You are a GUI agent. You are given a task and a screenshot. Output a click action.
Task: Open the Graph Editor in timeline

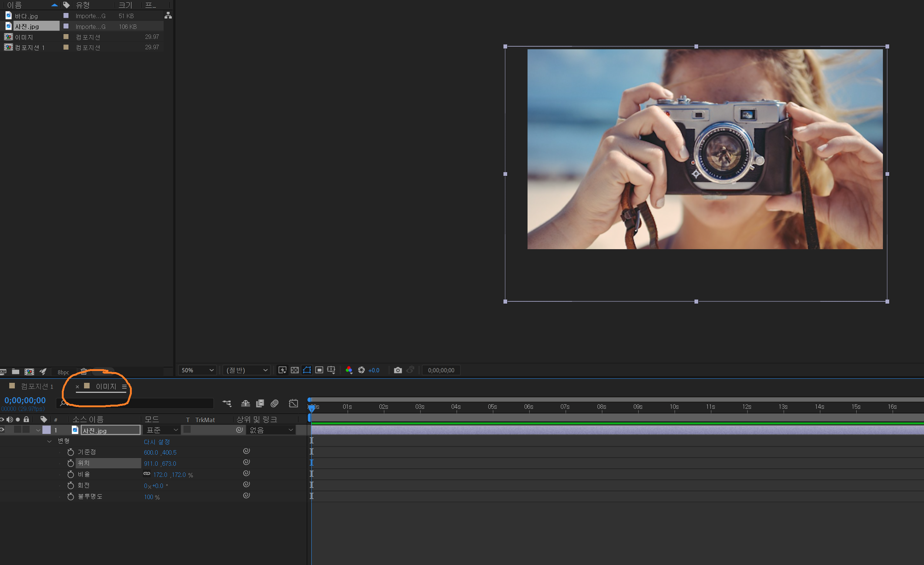pyautogui.click(x=294, y=403)
